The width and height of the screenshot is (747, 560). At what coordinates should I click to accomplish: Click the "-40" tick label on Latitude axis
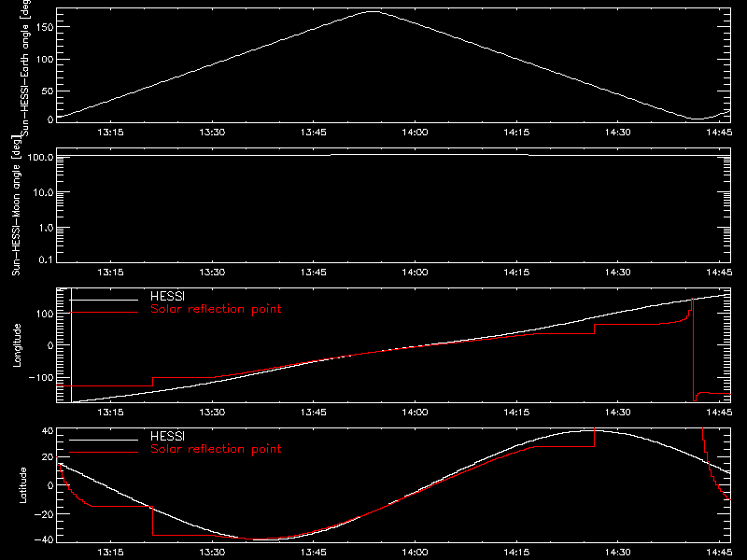point(44,539)
